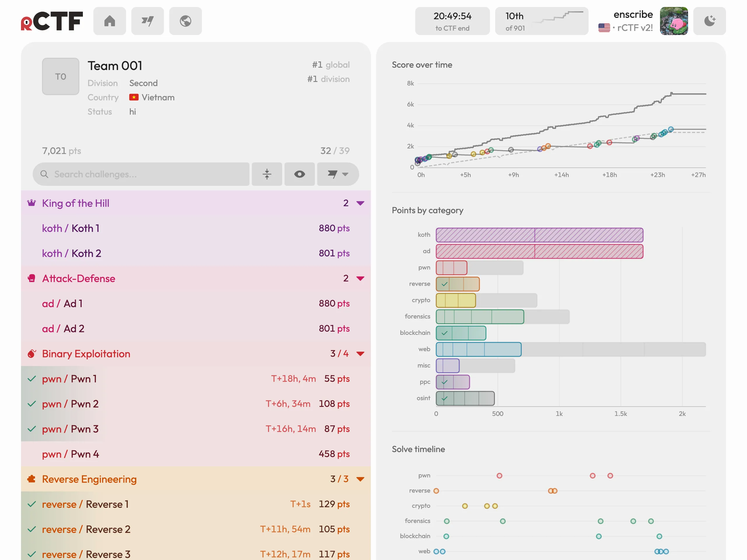Click the reverse solve marker at timeline start
Viewport: 747px width, 560px height.
pyautogui.click(x=436, y=491)
